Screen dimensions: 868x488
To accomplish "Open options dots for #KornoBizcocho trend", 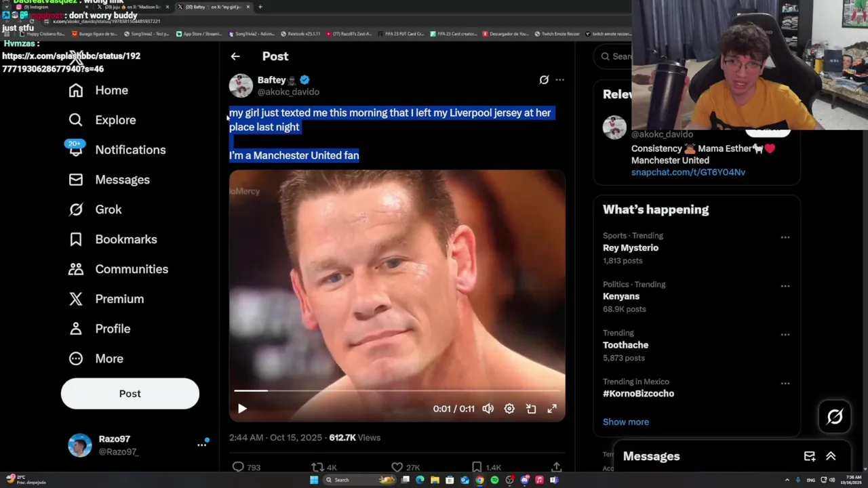I will (785, 384).
